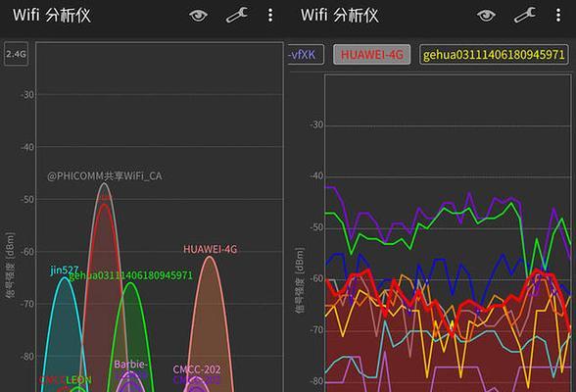
Task: Open wrench settings in right Wifi analyzer
Action: [525, 16]
